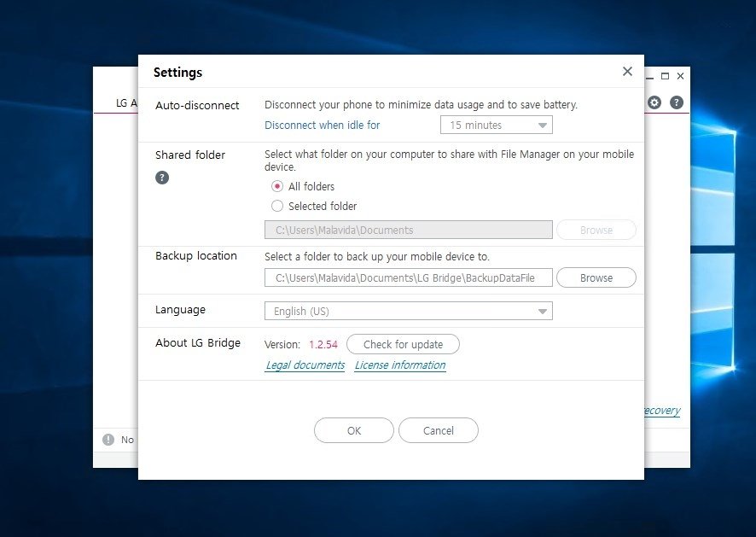756x537 pixels.
Task: Click the Shared folder help question mark icon
Action: pyautogui.click(x=162, y=178)
